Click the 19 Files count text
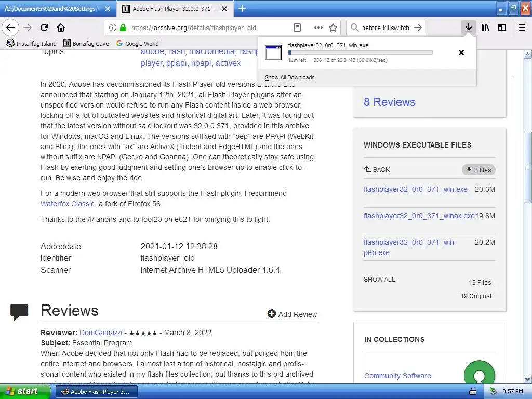 click(x=480, y=282)
